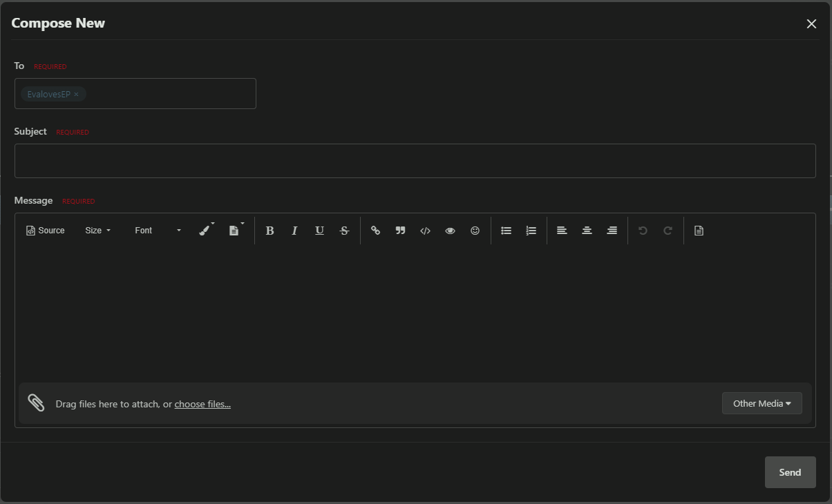Image resolution: width=832 pixels, height=504 pixels.
Task: Insert a bulleted list
Action: pyautogui.click(x=507, y=231)
